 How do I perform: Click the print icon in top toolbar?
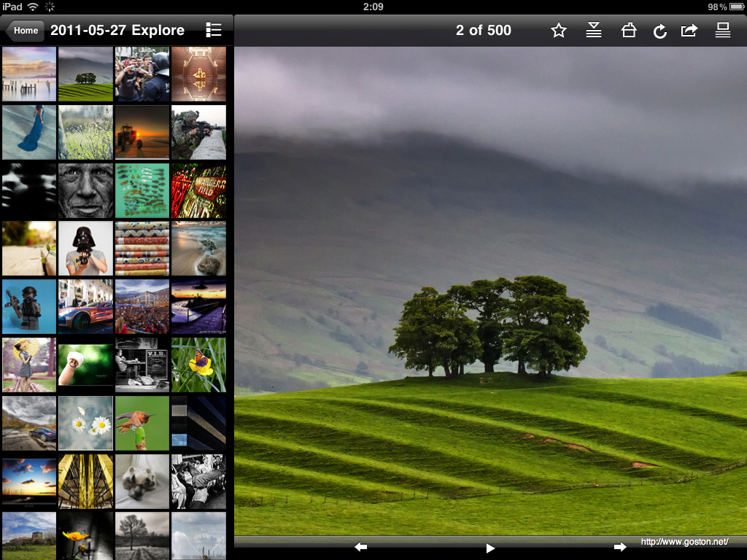click(628, 30)
